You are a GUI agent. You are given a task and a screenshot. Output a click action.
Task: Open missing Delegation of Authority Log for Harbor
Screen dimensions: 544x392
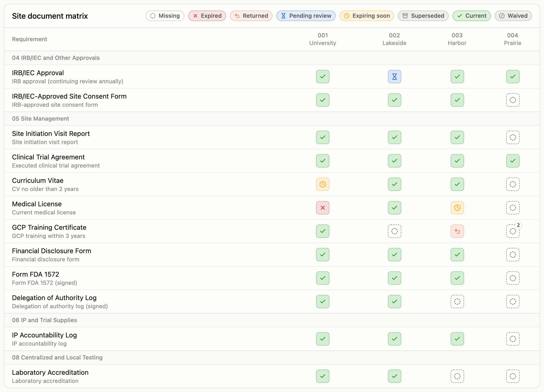457,302
